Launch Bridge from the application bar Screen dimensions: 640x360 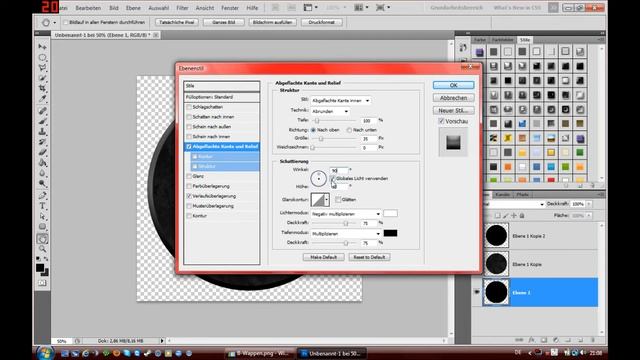pos(276,8)
